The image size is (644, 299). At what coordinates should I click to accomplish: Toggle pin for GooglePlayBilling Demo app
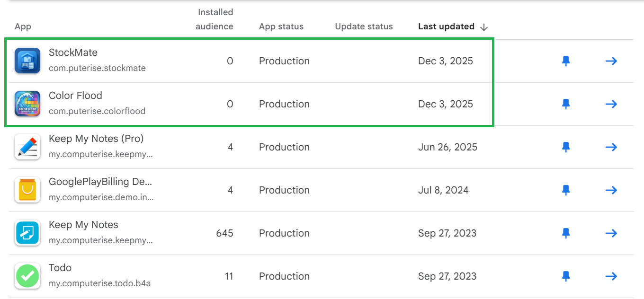566,190
